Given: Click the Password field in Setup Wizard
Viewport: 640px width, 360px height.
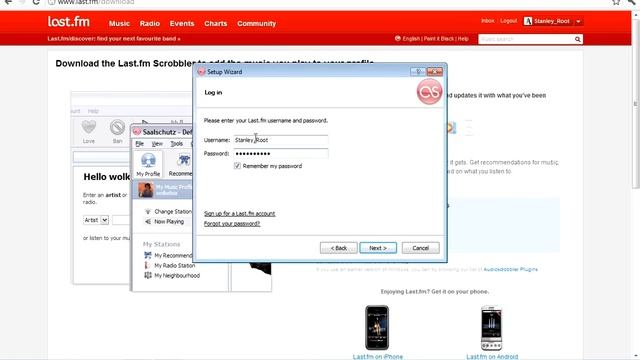Looking at the screenshot, I should [281, 153].
